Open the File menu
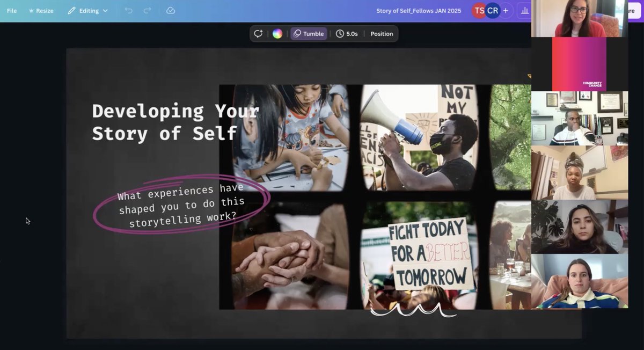644x350 pixels. point(12,11)
